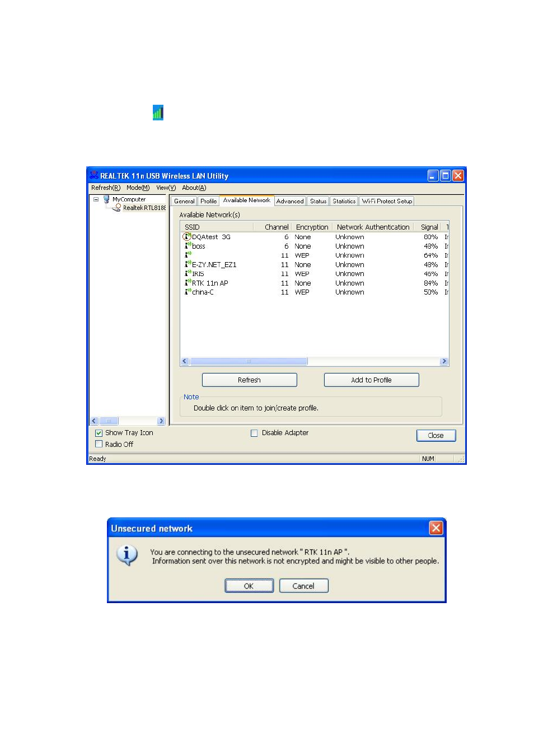The height and width of the screenshot is (756, 534).
Task: Open the Statistics tab
Action: (344, 201)
